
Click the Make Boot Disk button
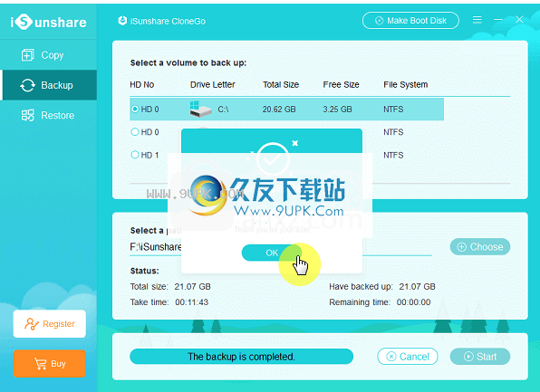click(410, 21)
